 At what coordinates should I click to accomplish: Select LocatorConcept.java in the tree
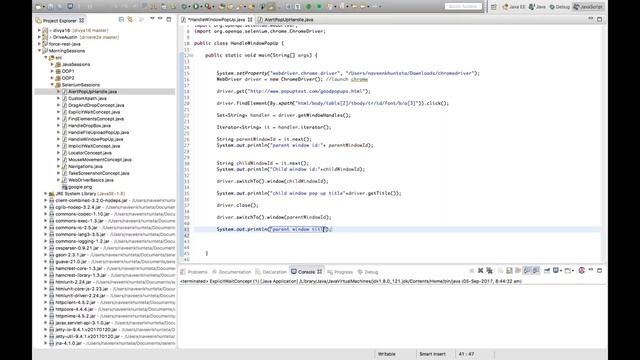pos(89,153)
